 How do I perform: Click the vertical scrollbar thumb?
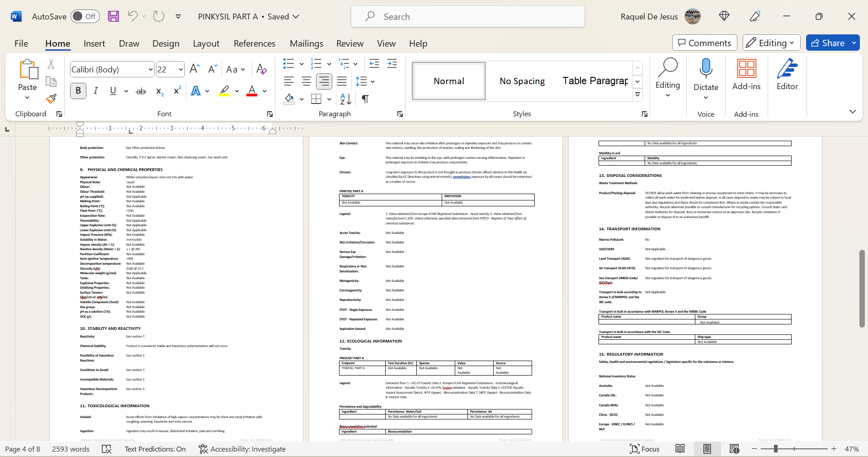coord(862,288)
